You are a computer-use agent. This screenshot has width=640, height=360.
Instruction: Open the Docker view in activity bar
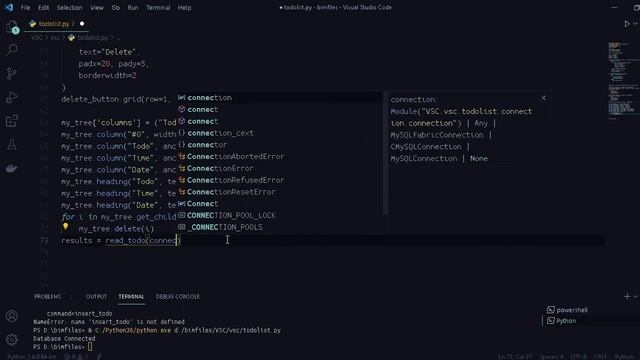point(12,168)
